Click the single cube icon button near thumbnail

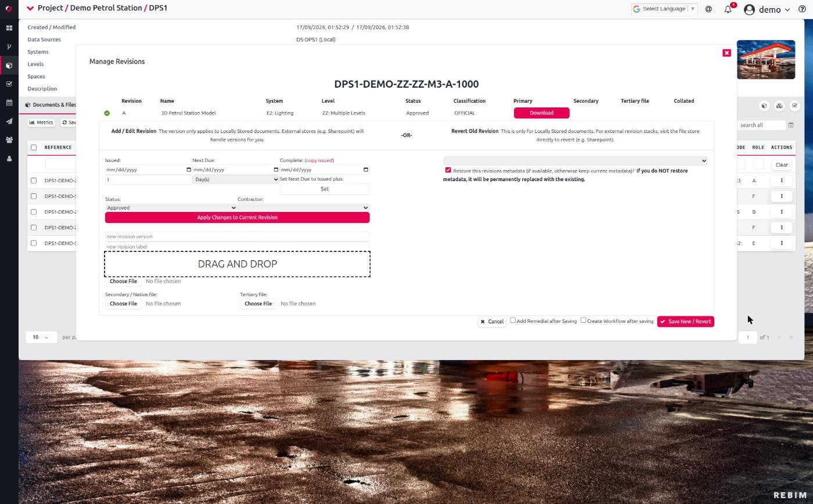point(764,106)
